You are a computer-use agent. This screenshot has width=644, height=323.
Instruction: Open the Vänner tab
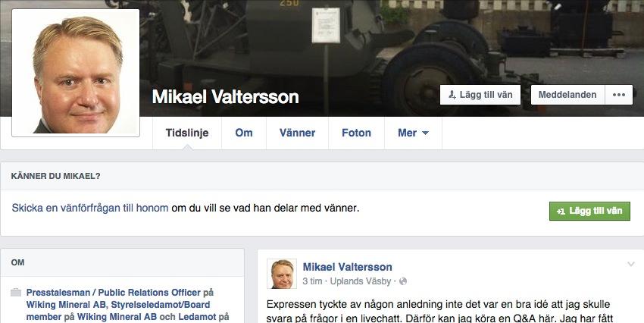(297, 133)
